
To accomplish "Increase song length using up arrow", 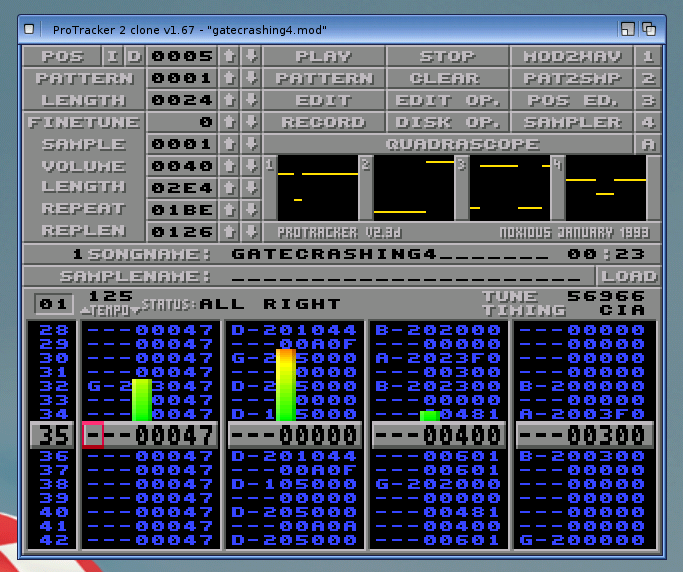I will (229, 100).
